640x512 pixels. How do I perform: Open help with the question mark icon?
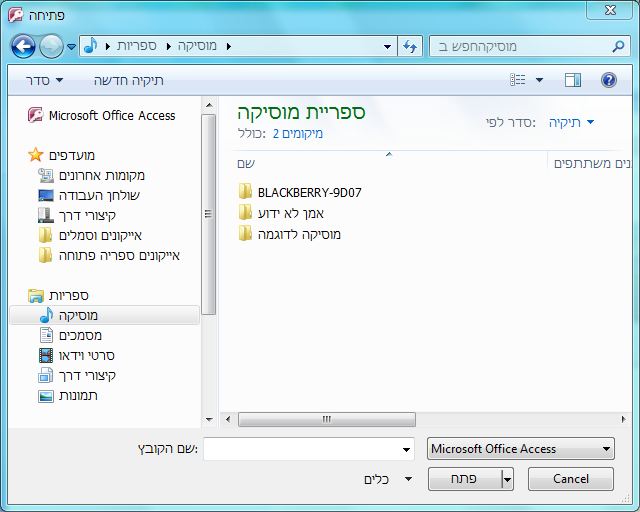[x=609, y=80]
